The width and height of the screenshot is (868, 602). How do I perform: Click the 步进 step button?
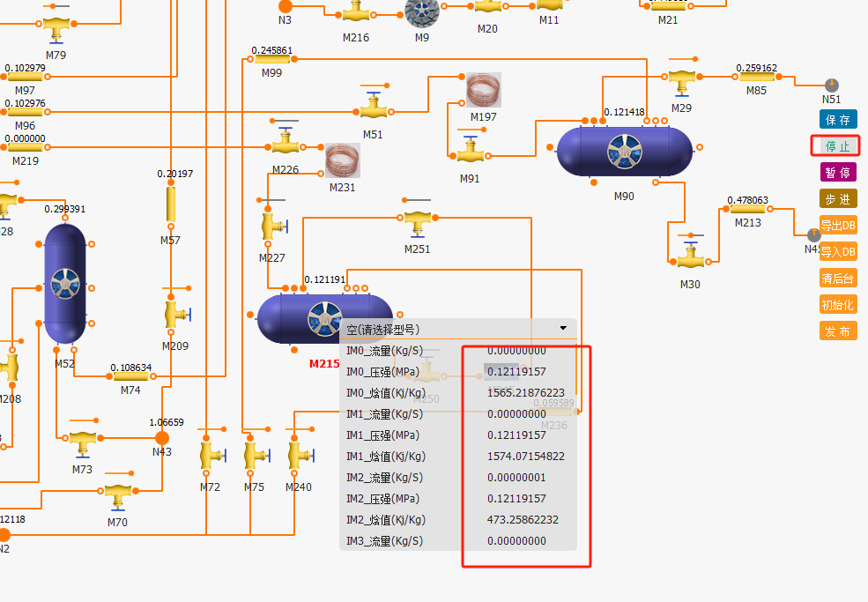838,199
